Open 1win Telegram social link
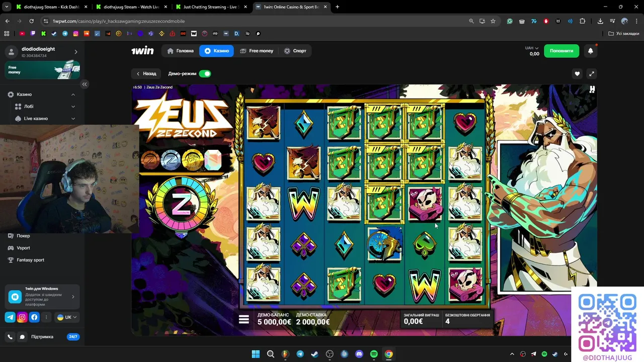 tap(10, 317)
